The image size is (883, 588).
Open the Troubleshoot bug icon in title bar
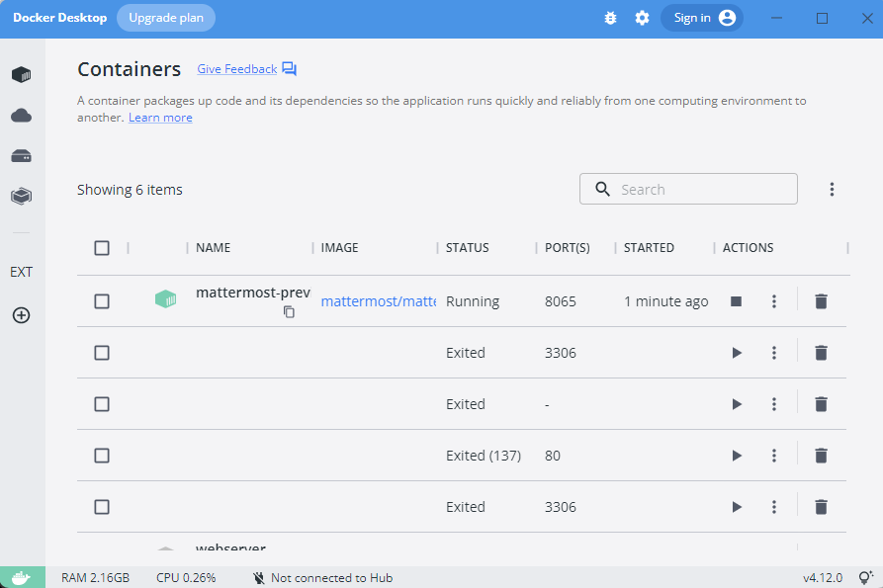[610, 18]
